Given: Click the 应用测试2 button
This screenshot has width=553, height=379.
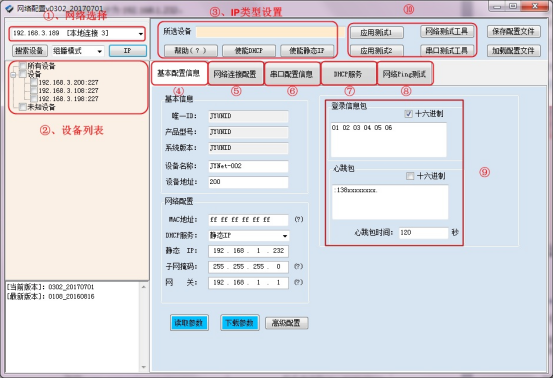Looking at the screenshot, I should coord(377,51).
